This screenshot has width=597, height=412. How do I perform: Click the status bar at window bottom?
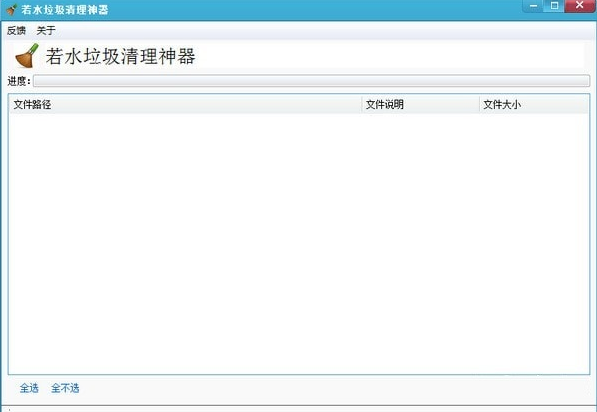tap(298, 409)
